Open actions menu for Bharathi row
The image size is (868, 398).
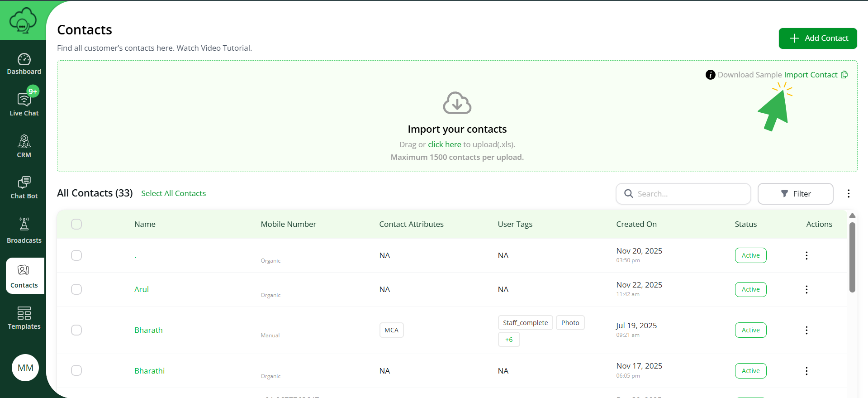[806, 371]
